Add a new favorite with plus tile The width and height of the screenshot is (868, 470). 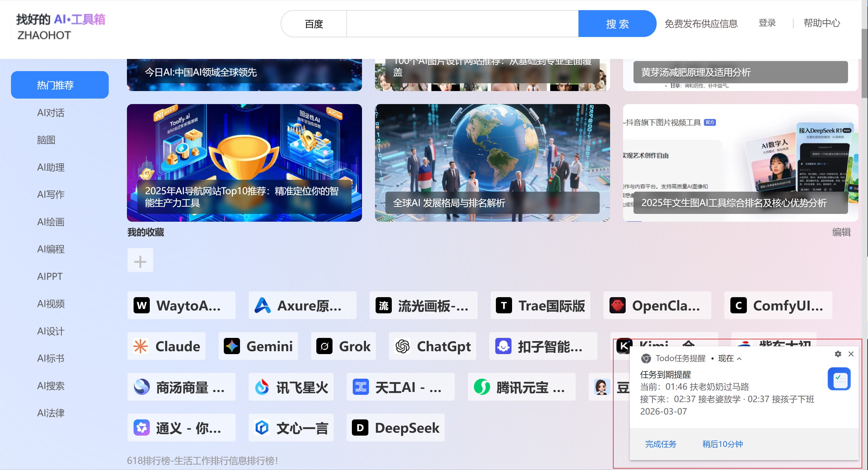click(140, 261)
